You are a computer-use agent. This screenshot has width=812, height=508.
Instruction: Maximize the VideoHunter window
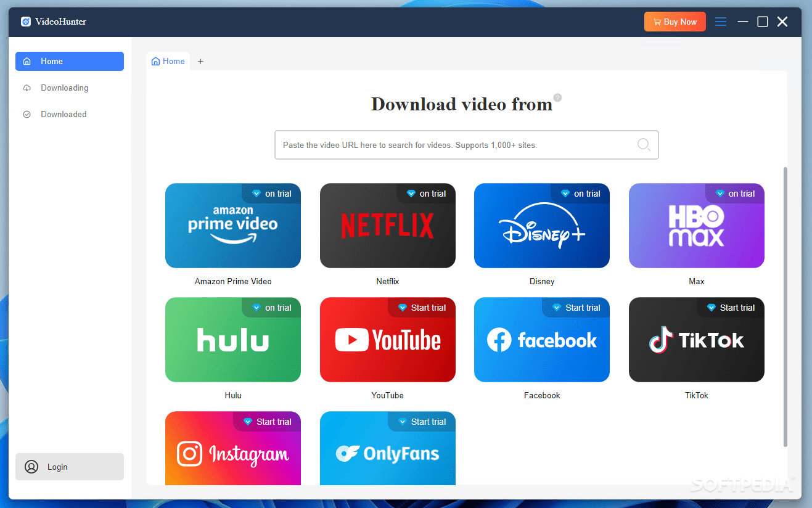pyautogui.click(x=763, y=22)
